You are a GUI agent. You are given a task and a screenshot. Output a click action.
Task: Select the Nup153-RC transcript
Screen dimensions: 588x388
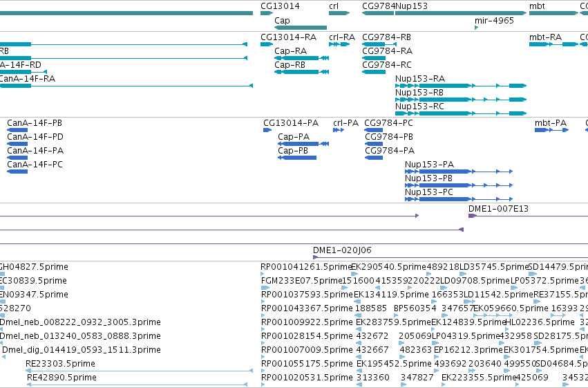(460, 113)
